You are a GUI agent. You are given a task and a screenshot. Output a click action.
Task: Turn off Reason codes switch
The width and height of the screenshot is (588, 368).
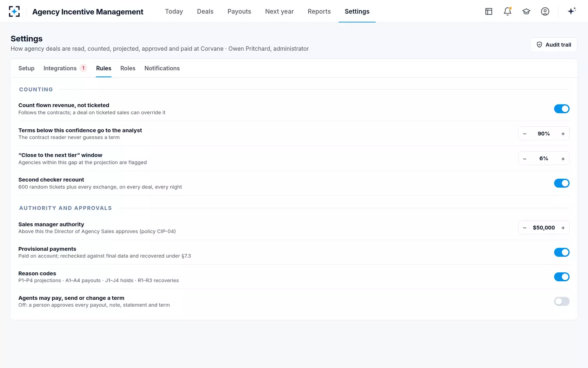tap(562, 277)
